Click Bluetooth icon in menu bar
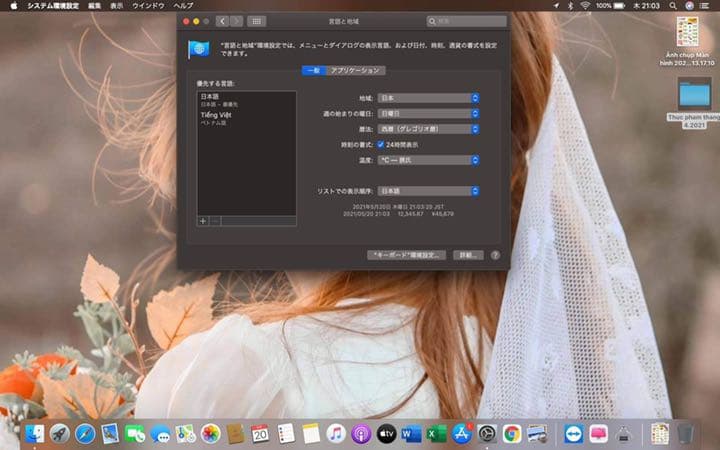 tap(571, 6)
